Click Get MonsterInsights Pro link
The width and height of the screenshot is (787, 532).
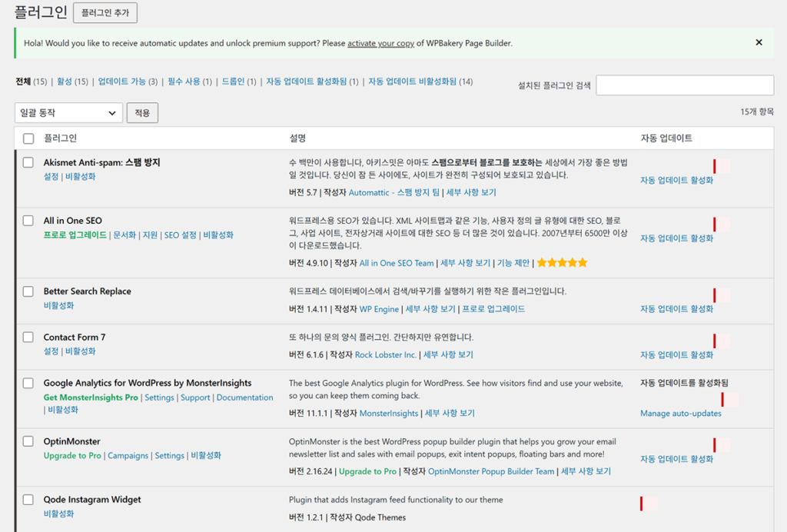point(91,397)
